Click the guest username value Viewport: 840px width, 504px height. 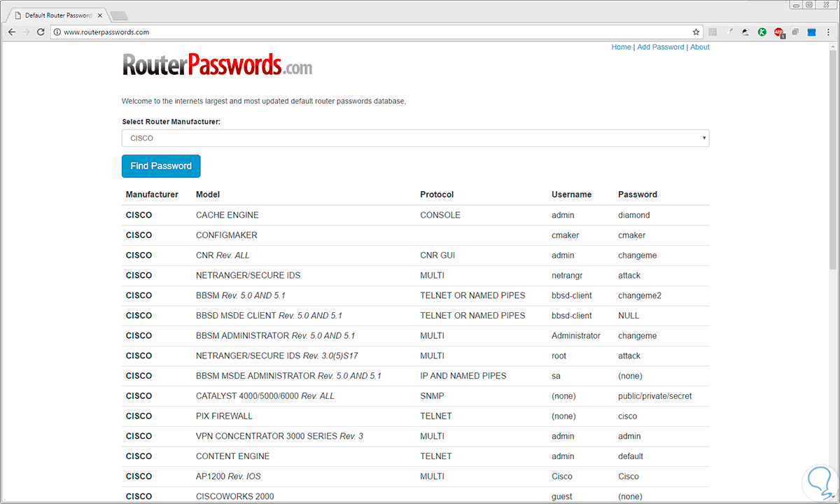[562, 496]
